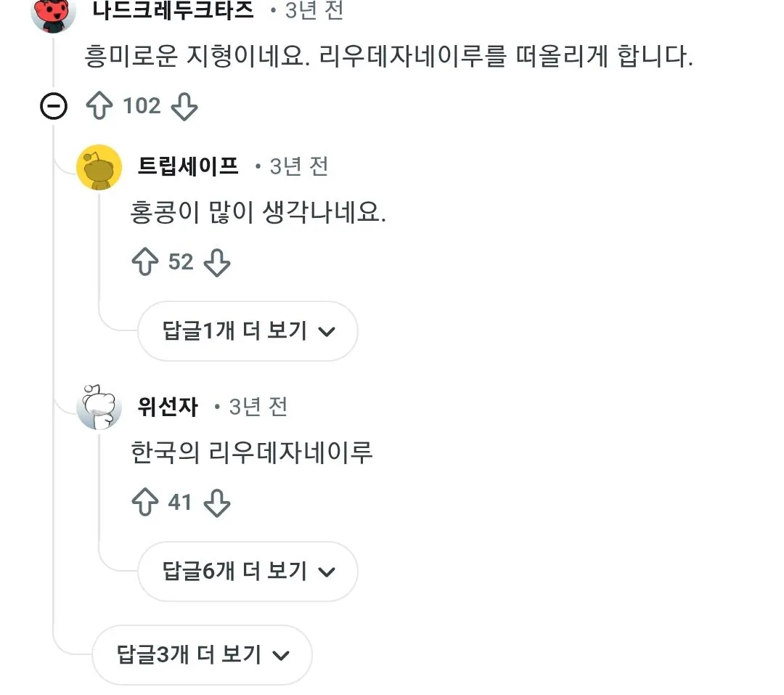Downvote 트립세이프's comment with 52 votes
The image size is (784, 695).
click(x=216, y=262)
